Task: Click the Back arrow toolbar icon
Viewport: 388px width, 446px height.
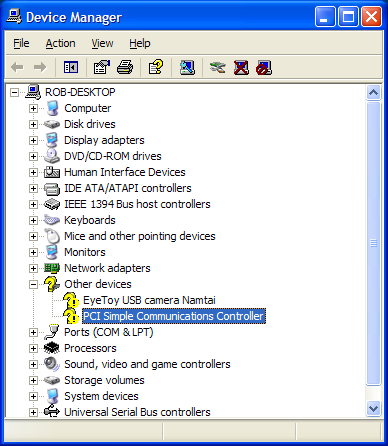Action: pos(17,68)
